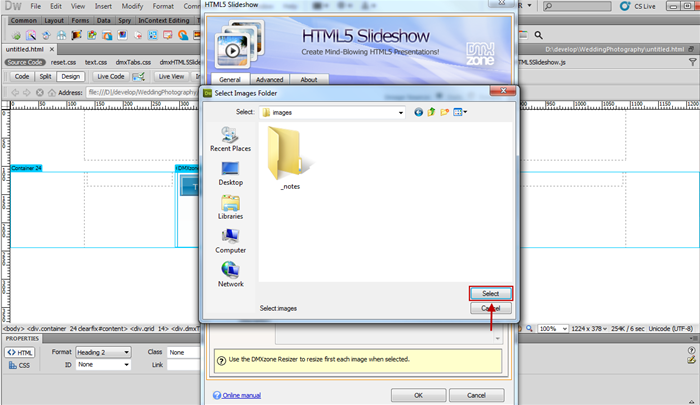Click the help icon in Properties panel
The height and width of the screenshot is (405, 700).
coord(692,351)
